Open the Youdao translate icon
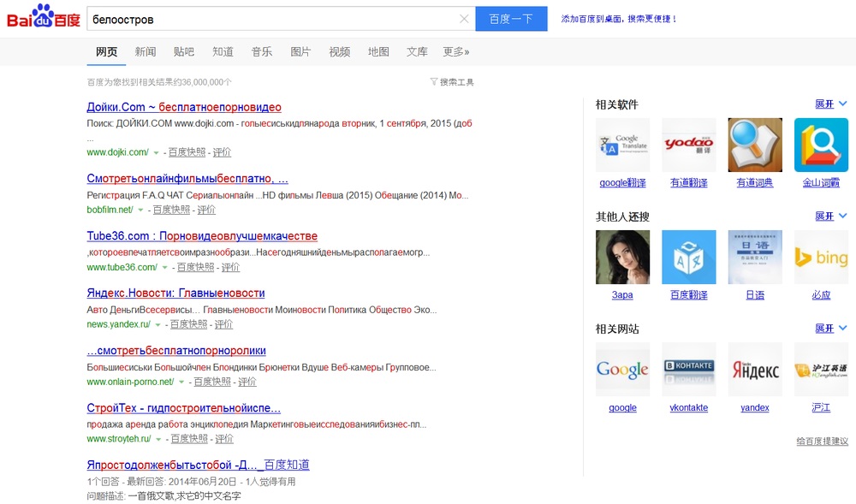The height and width of the screenshot is (504, 856). pos(688,145)
